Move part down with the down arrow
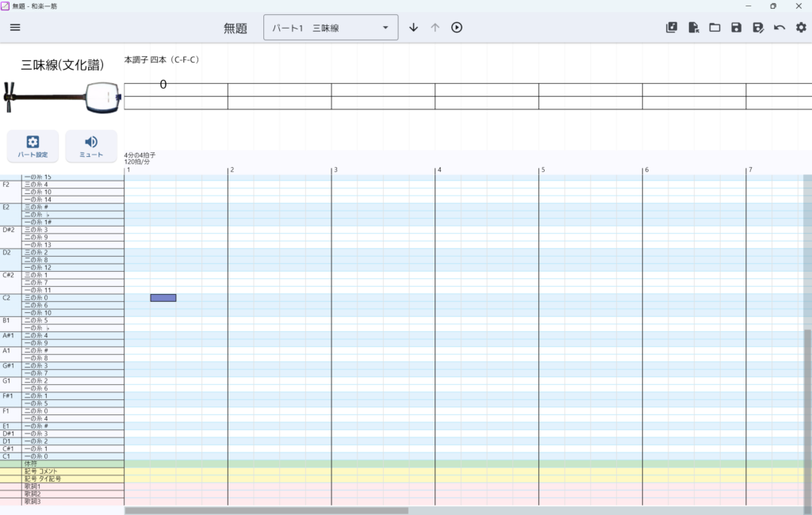 tap(413, 28)
